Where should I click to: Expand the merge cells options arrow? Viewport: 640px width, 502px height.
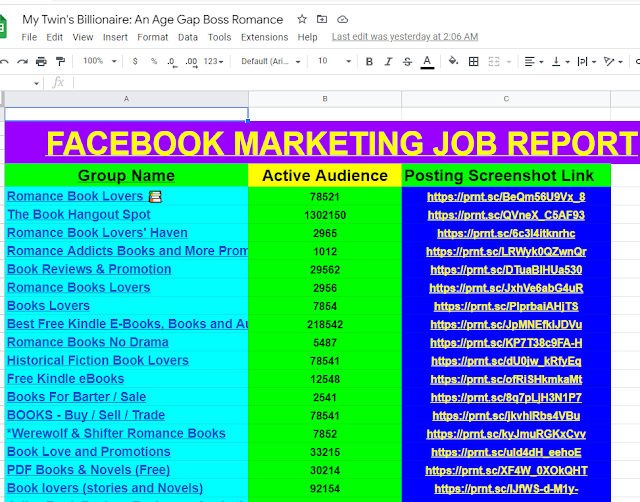point(509,62)
